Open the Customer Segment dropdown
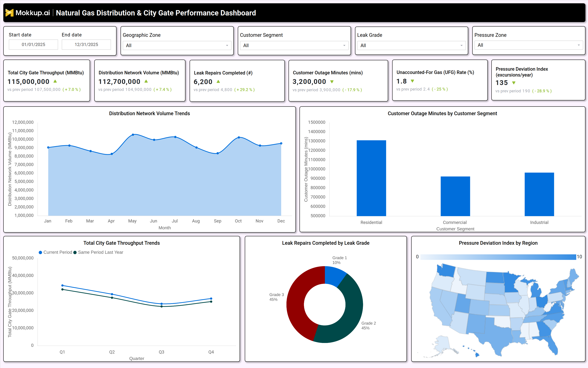The image size is (588, 368). (294, 45)
